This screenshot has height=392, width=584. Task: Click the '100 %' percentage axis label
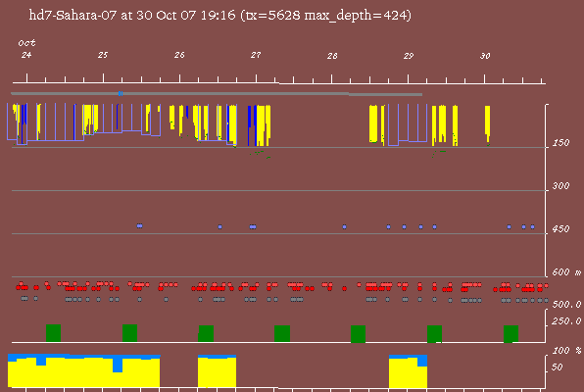566,351
